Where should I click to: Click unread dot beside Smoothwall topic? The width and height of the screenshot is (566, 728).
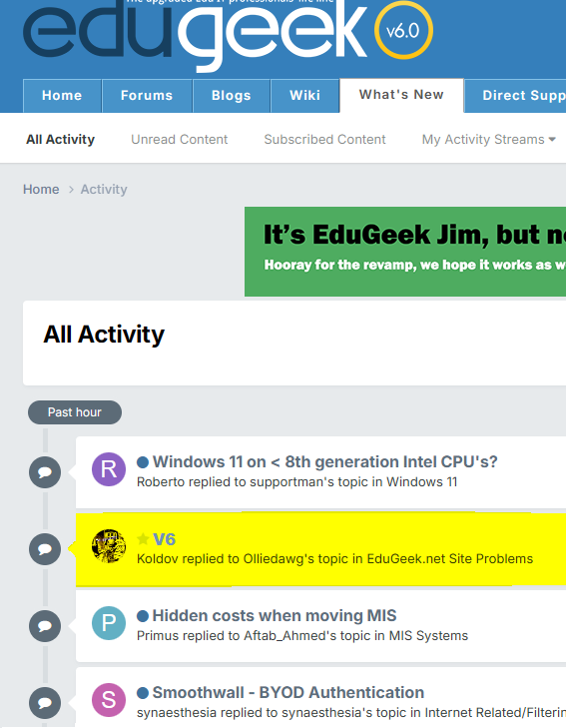coord(143,693)
